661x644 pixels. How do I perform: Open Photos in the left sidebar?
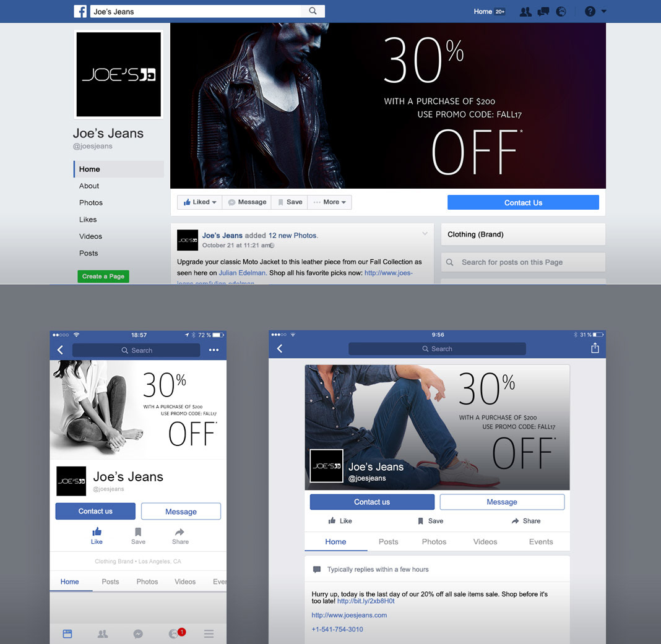coord(90,203)
